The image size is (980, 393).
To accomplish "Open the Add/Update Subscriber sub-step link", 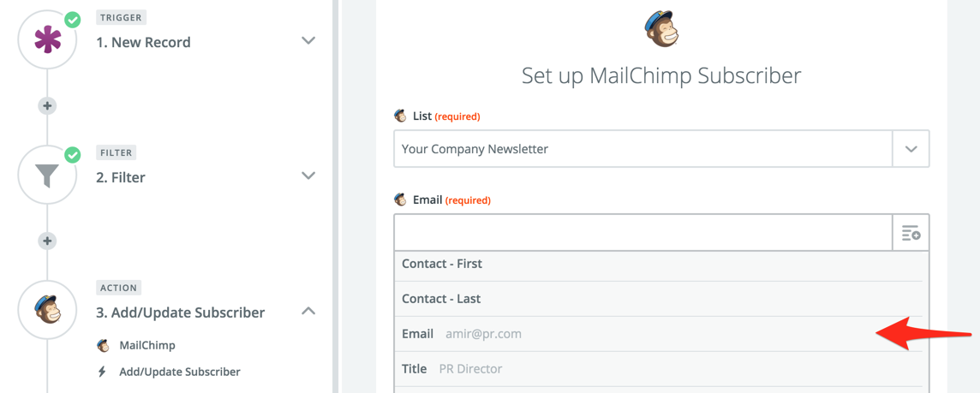I will (180, 372).
